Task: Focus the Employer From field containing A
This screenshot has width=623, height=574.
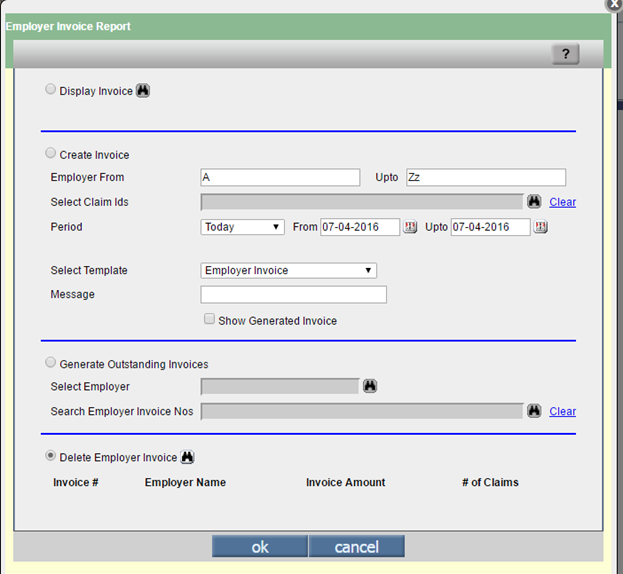Action: pos(280,177)
